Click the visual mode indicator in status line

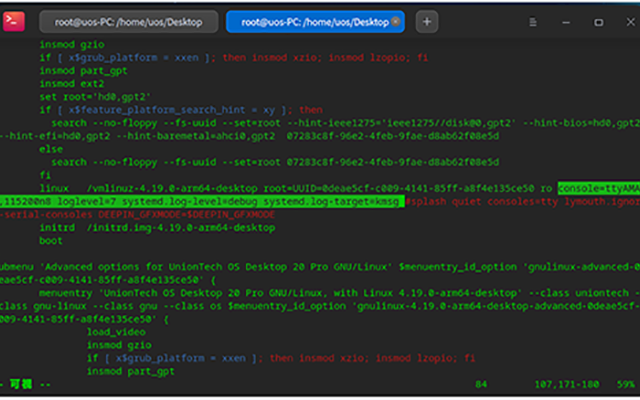[22, 384]
